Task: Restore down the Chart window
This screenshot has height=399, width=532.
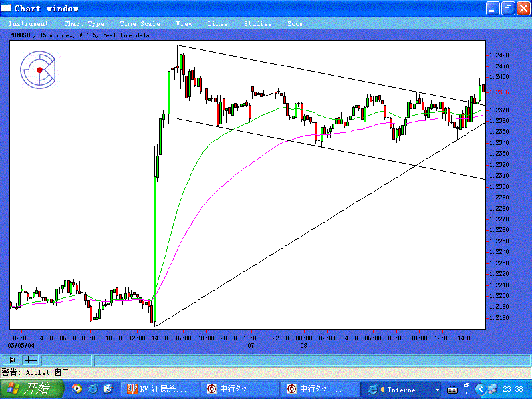Action: (507, 9)
